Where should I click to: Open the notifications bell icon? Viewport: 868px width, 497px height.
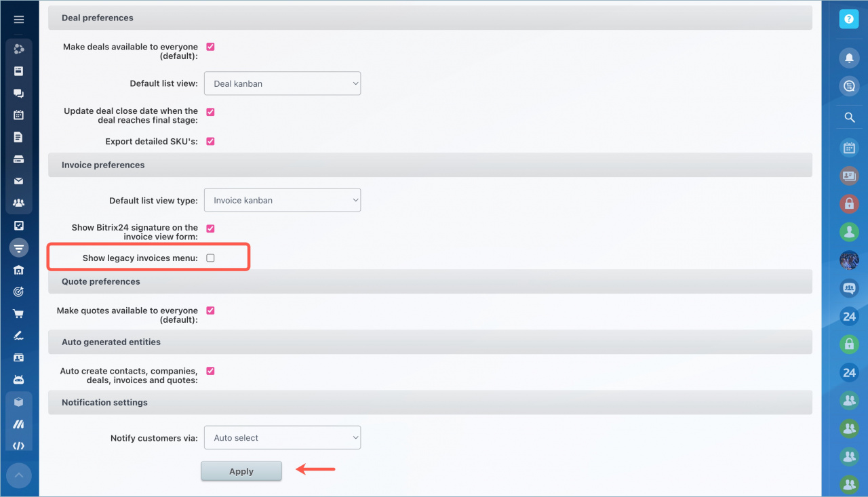(x=849, y=58)
